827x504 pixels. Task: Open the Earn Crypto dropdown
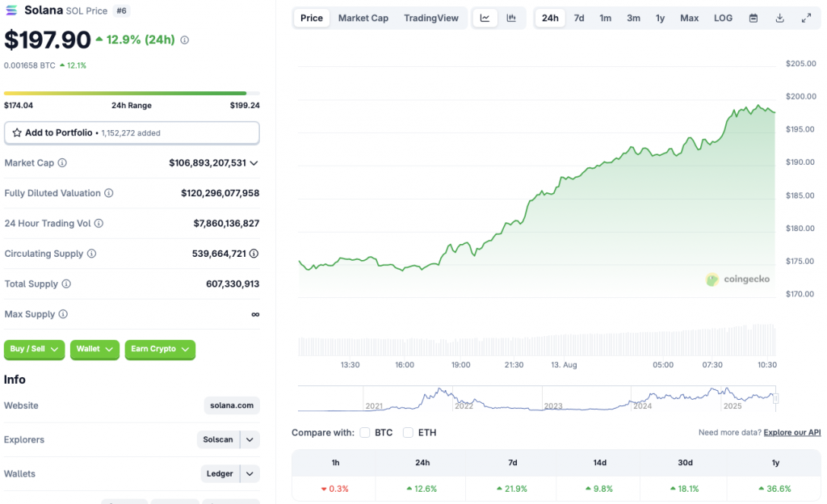pyautogui.click(x=161, y=349)
